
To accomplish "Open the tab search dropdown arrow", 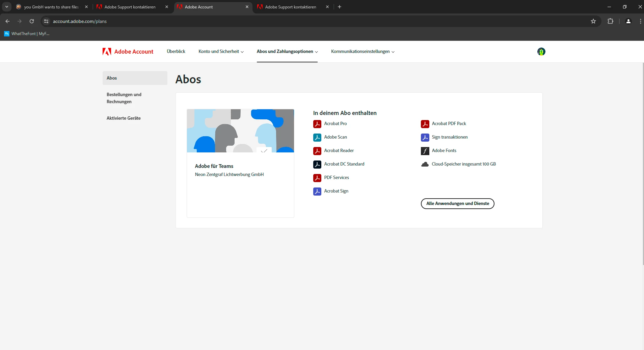I will pos(7,7).
